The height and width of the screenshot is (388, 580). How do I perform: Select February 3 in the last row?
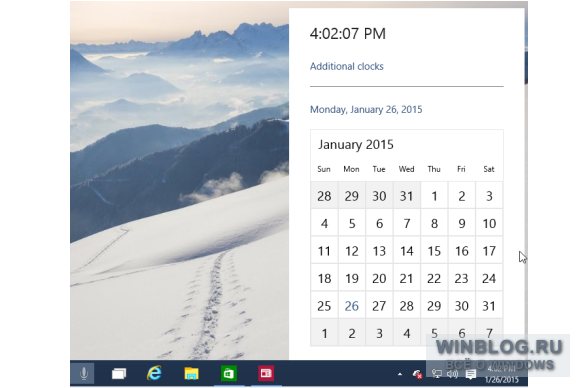379,333
